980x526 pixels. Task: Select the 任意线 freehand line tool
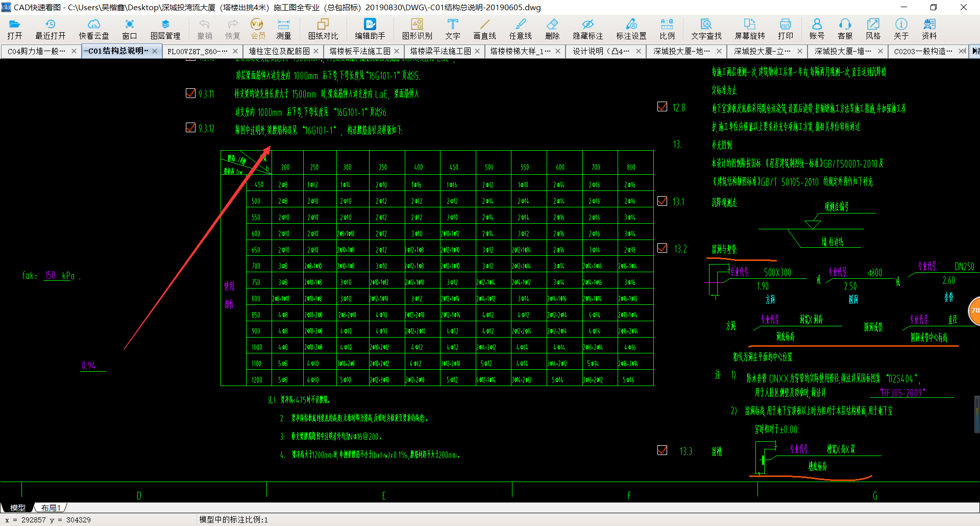521,29
